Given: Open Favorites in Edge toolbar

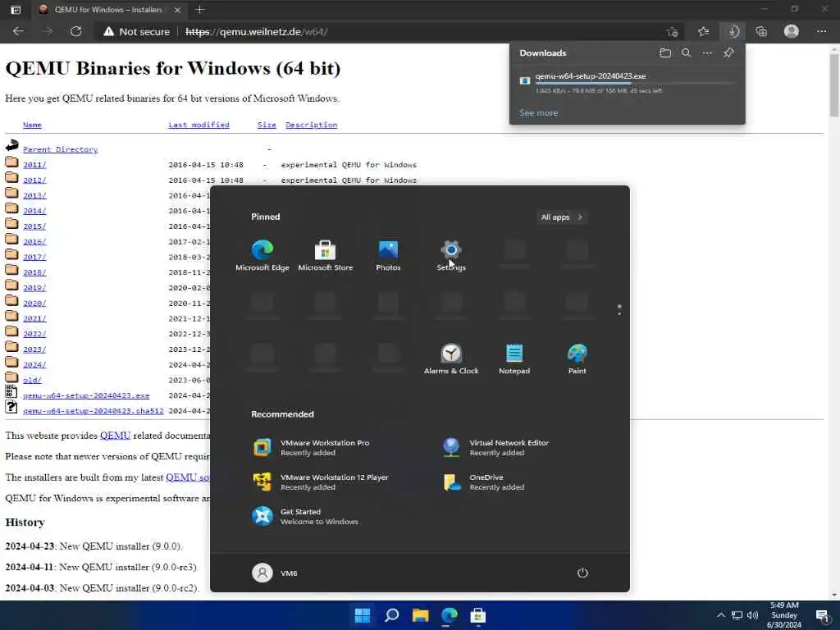Looking at the screenshot, I should pyautogui.click(x=703, y=32).
